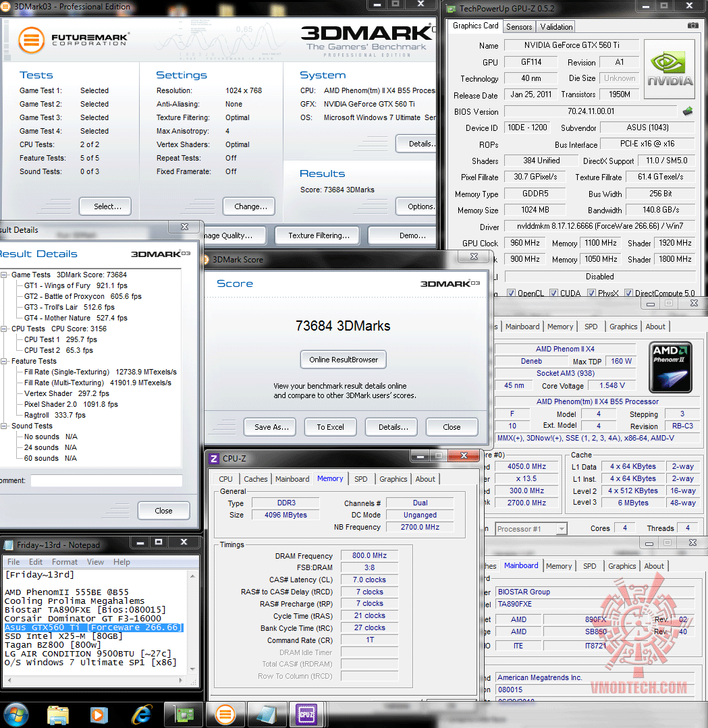Open the Caches tab in front CPU-Z
Image resolution: width=708 pixels, height=728 pixels.
click(256, 479)
